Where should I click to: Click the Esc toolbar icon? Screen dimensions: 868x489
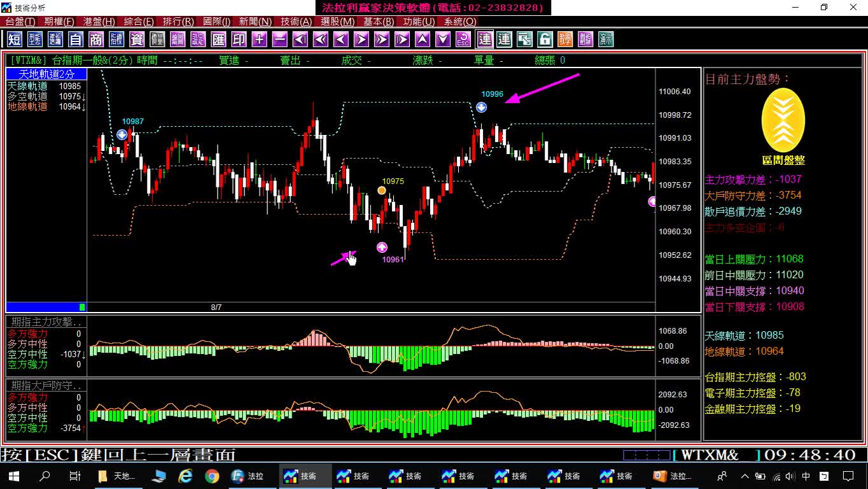[x=463, y=39]
